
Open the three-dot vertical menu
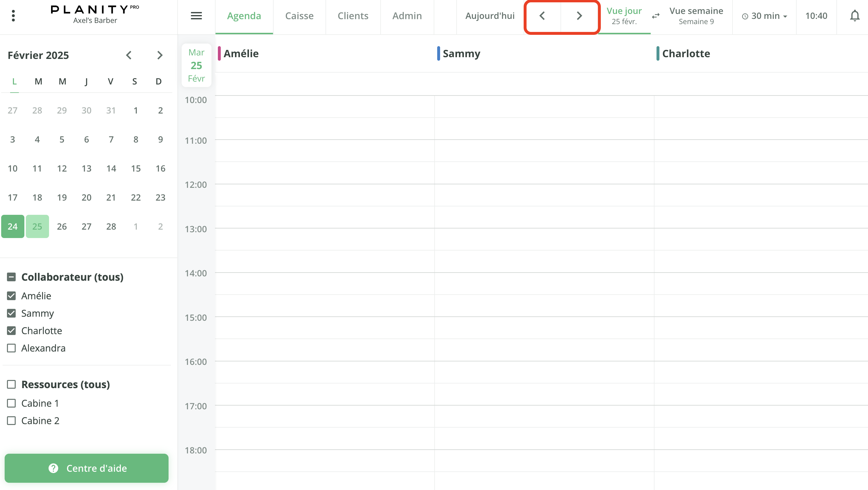tap(13, 15)
